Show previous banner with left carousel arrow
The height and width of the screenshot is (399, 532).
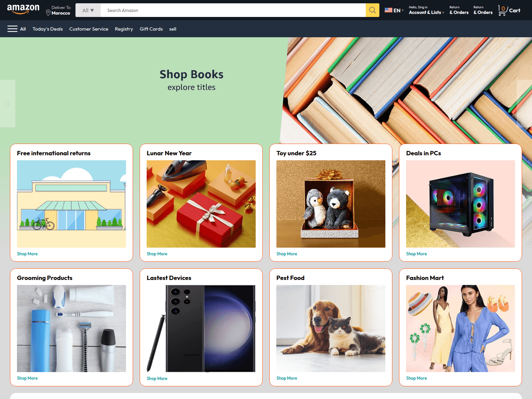click(x=8, y=104)
